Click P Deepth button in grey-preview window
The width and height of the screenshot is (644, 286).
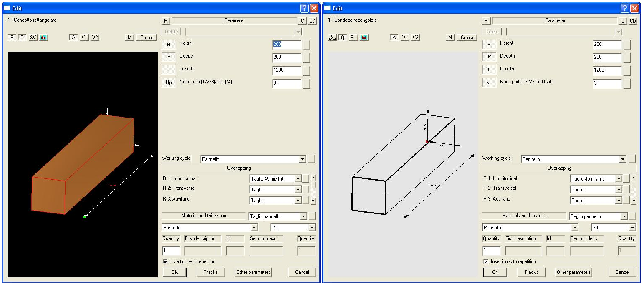tap(489, 57)
